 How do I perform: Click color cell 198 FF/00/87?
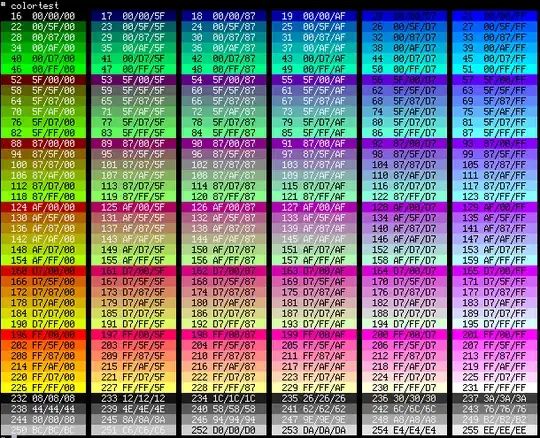pos(224,335)
